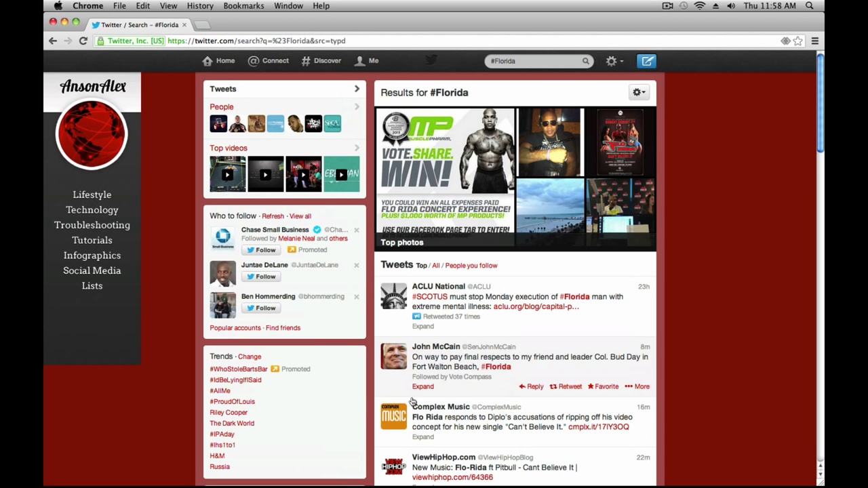This screenshot has width=868, height=488.
Task: Expand the Complex Music tweet
Action: coord(422,436)
